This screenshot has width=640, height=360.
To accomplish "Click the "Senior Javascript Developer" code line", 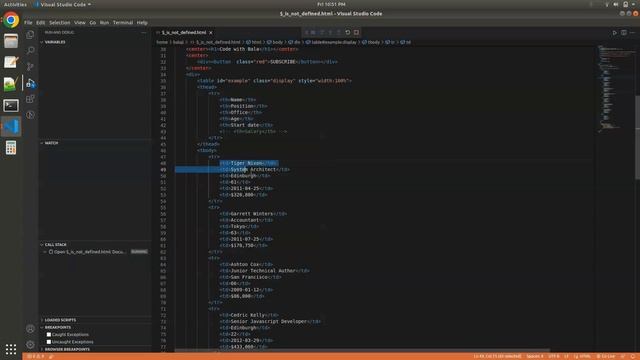I will [269, 322].
